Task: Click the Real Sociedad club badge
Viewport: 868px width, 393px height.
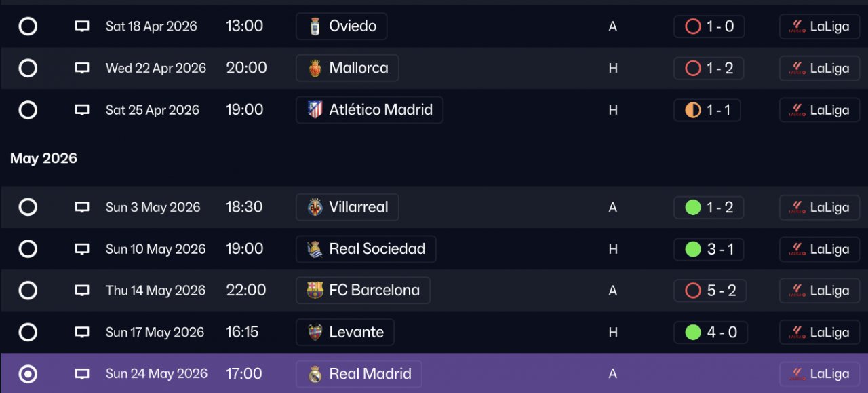Action: click(315, 249)
